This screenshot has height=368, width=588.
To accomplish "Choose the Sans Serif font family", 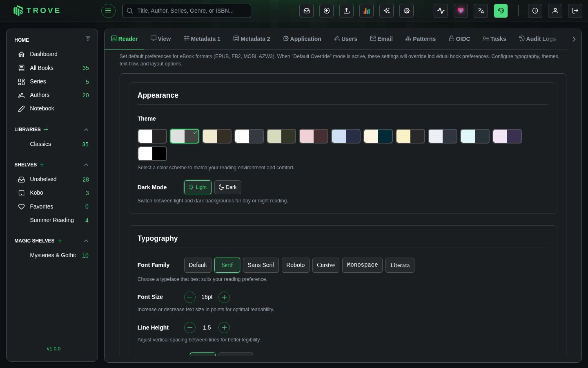I will point(261,265).
